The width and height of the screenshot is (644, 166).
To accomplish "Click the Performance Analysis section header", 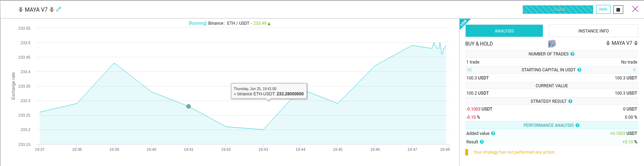I will coord(548,125).
